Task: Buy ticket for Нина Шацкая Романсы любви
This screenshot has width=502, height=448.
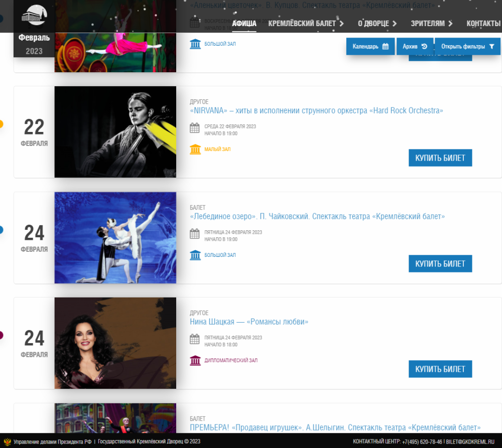Action: (x=440, y=369)
